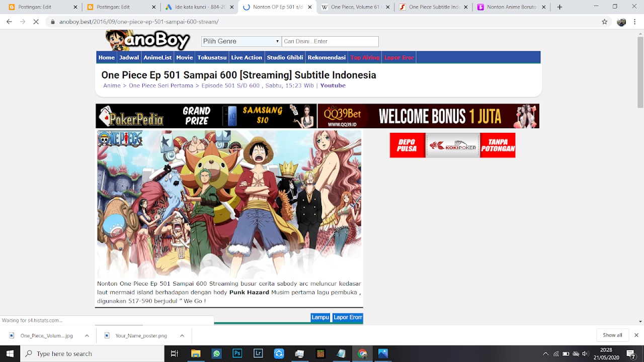Click the PokerPedia Grand Prize banner
The height and width of the screenshot is (362, 644).
[206, 116]
